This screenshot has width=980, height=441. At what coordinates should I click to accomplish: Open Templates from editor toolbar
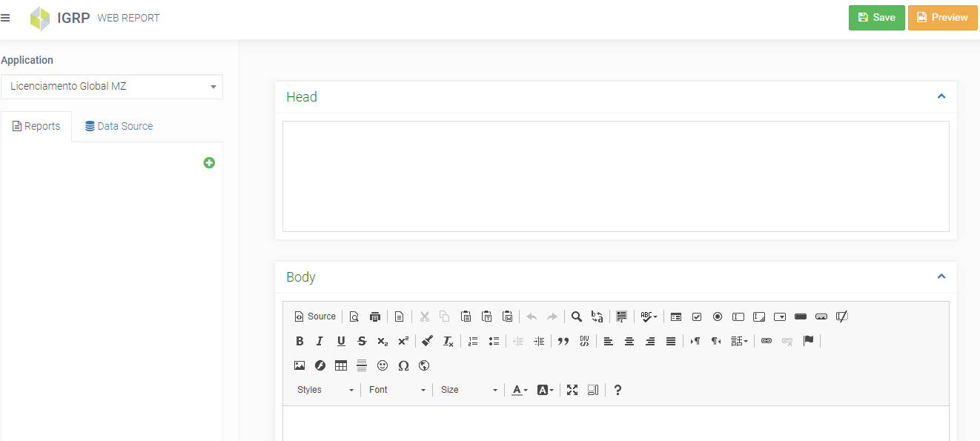point(399,316)
